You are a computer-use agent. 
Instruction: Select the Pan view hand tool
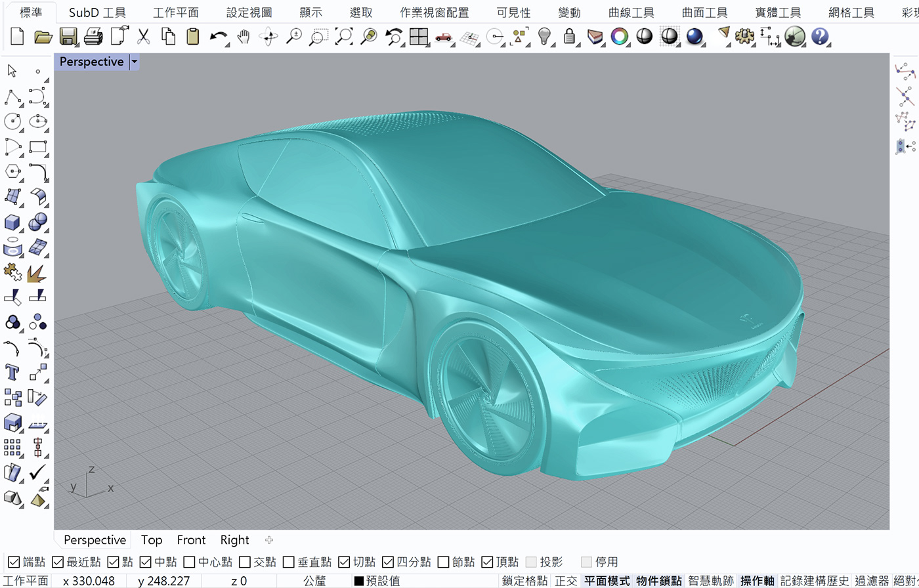tap(243, 37)
